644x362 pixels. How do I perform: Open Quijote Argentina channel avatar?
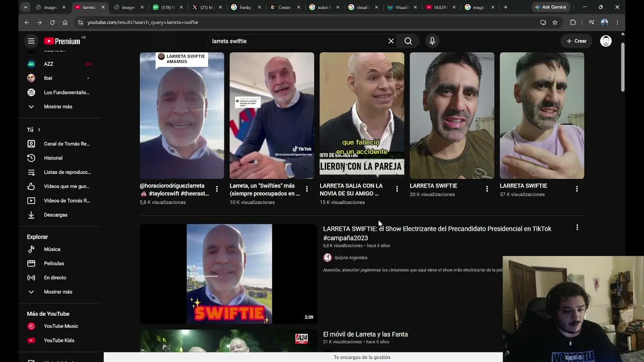click(x=328, y=257)
